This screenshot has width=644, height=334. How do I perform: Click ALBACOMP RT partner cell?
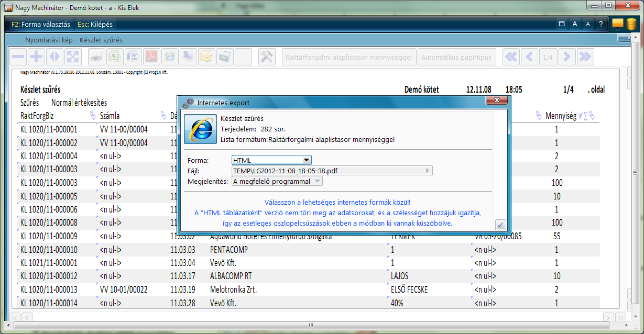[x=231, y=276]
